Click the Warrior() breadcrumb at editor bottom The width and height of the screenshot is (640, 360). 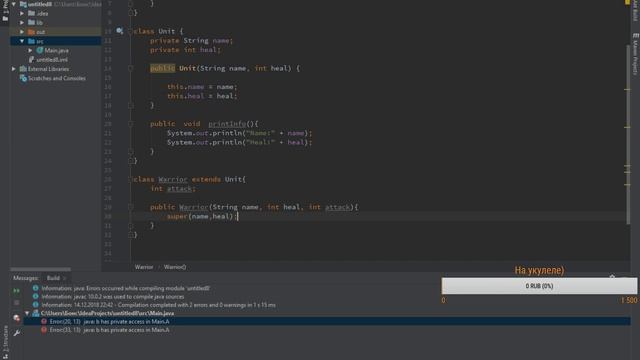click(175, 267)
